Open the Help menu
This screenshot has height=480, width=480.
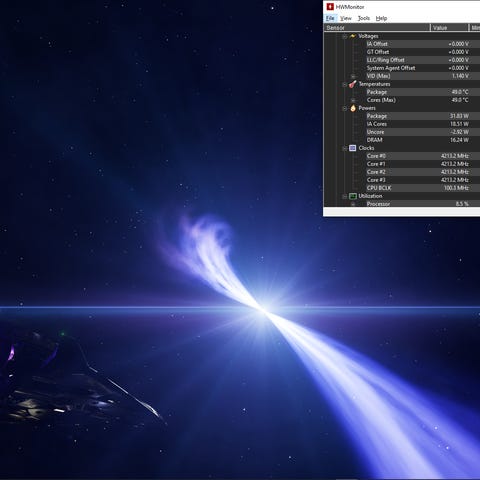[381, 18]
